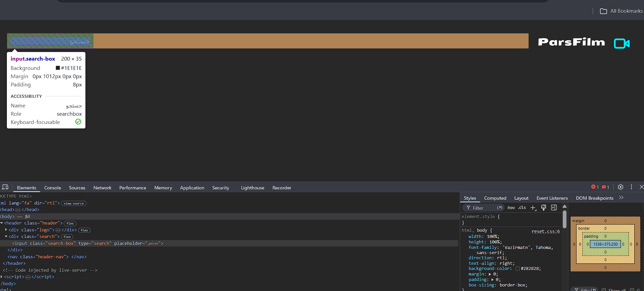
Task: Select the Elements tab
Action: click(27, 188)
